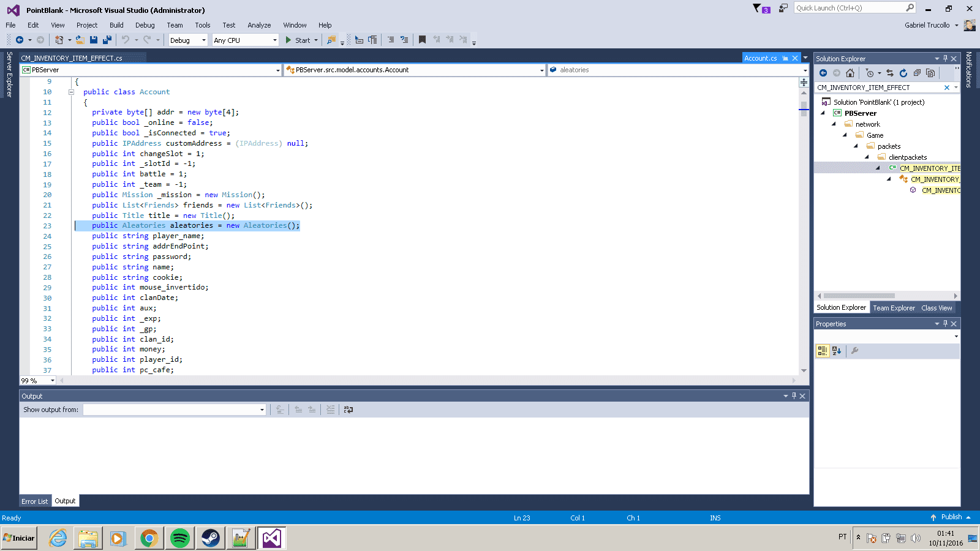Click the code editor split window handle
This screenshot has height=551, width=980.
click(804, 81)
